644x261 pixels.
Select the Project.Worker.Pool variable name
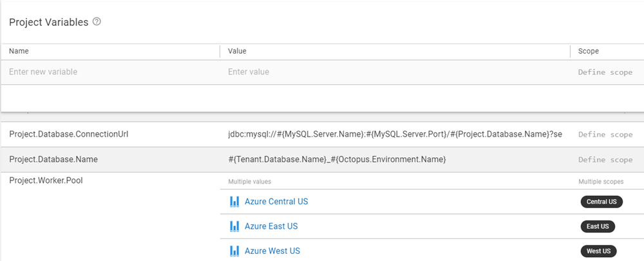46,180
